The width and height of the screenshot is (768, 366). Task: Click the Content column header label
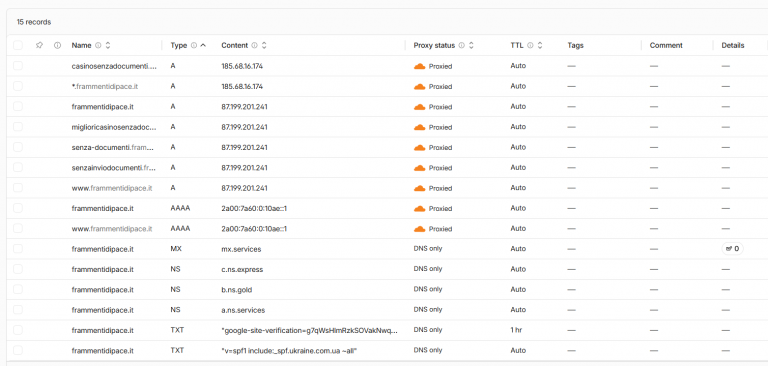(x=235, y=45)
